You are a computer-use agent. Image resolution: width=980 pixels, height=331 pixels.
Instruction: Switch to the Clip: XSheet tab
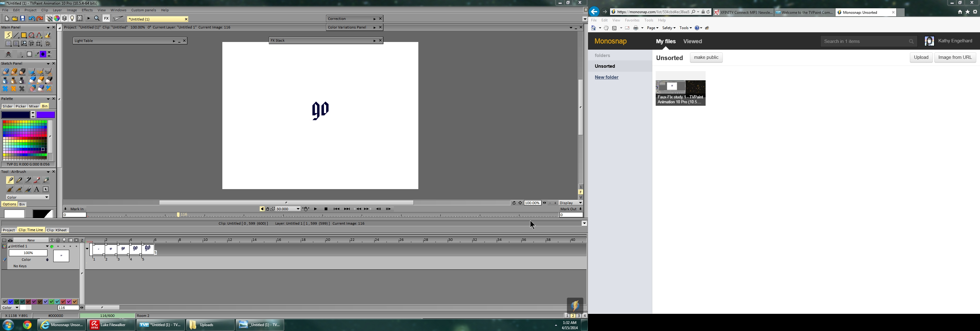(57, 230)
